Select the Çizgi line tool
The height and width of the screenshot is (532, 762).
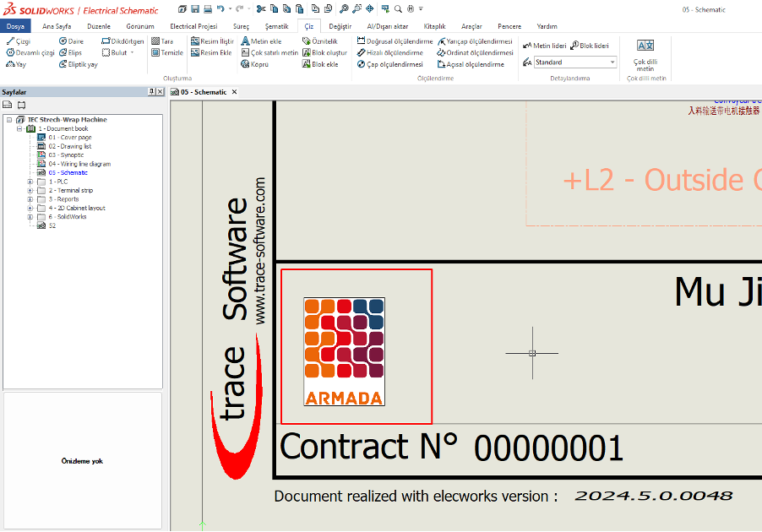tap(18, 41)
